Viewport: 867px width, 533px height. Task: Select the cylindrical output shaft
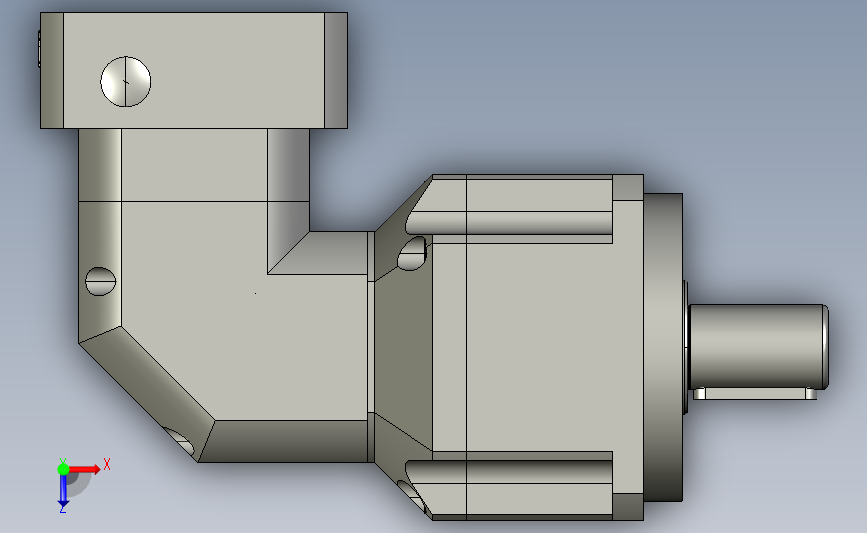point(758,346)
